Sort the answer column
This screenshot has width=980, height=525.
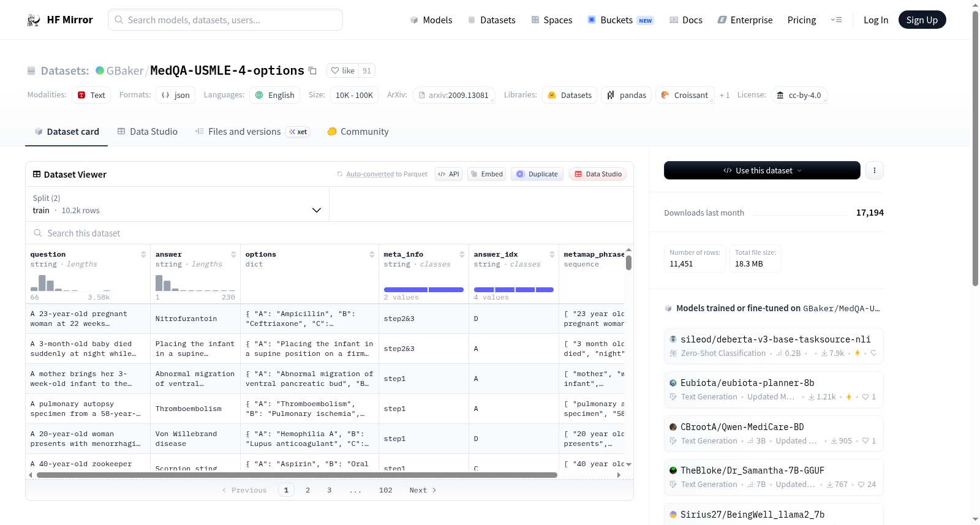233,254
